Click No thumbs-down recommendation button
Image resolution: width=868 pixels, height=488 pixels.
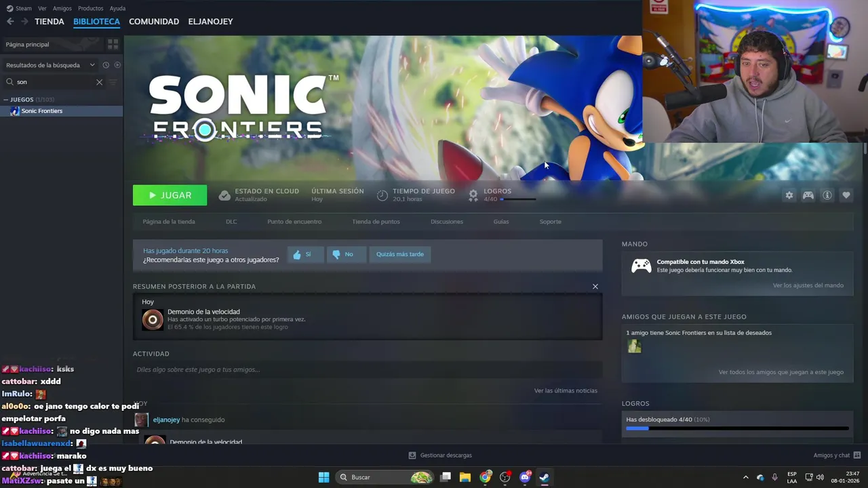pyautogui.click(x=346, y=254)
